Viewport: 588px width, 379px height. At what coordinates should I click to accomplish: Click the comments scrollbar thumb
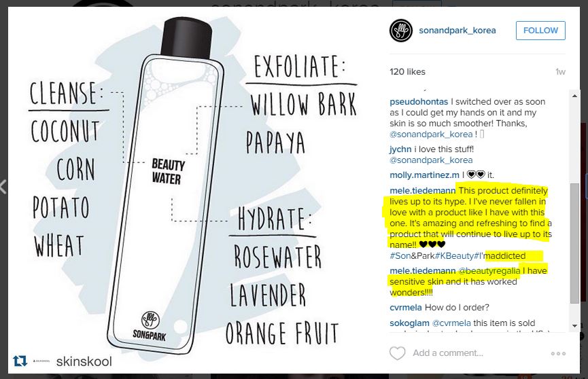tap(574, 243)
